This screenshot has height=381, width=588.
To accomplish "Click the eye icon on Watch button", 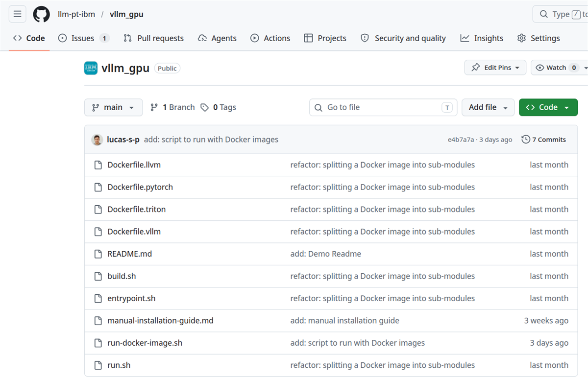I will [x=540, y=68].
